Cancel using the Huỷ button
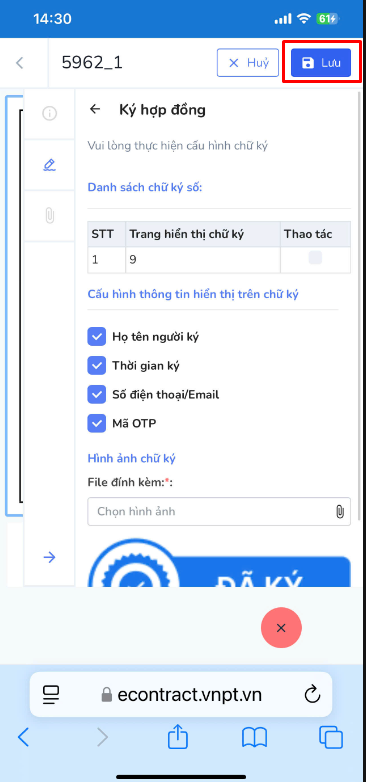366x782 pixels. pos(247,63)
